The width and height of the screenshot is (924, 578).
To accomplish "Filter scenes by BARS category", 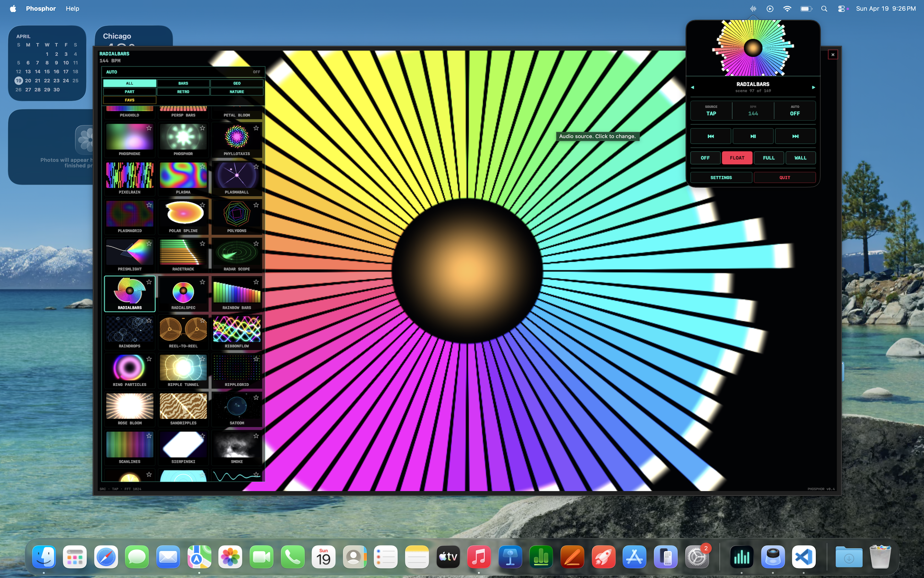I will click(183, 83).
